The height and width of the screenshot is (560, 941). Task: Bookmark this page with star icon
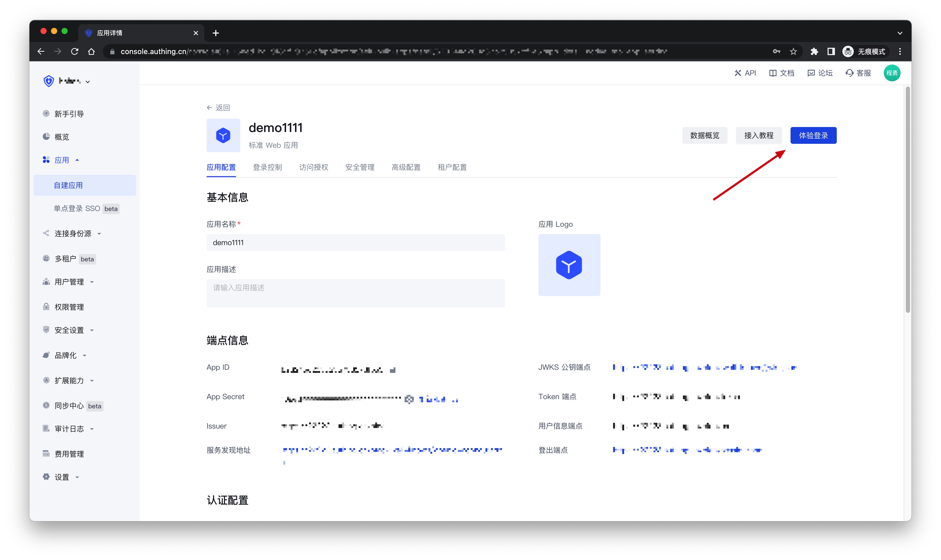pos(793,52)
